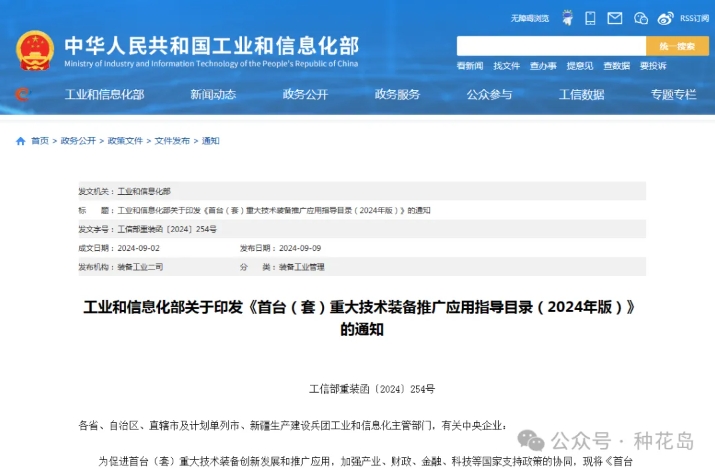Click the RSS订阅 link

694,18
